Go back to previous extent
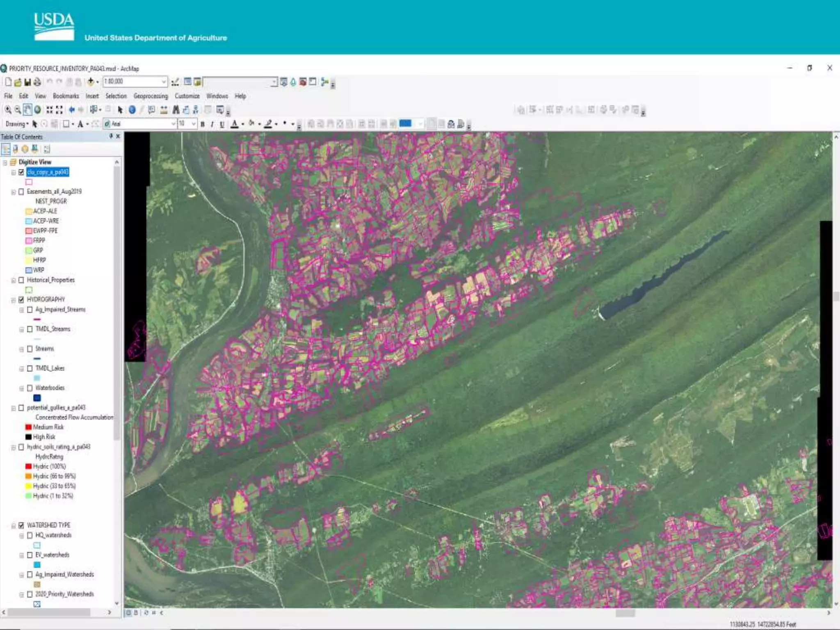 click(x=72, y=110)
